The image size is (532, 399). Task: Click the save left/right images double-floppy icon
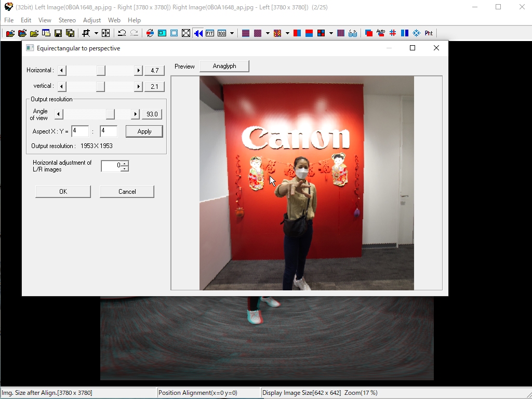coord(70,33)
